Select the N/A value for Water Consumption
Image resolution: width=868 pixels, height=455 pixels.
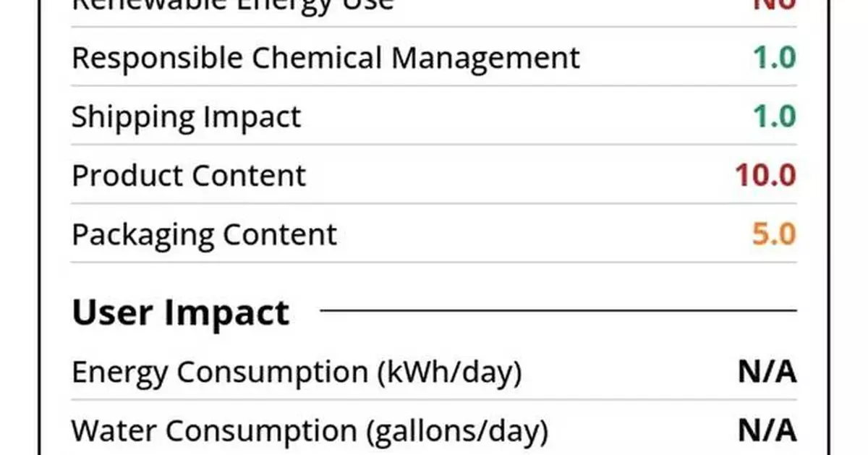point(767,432)
